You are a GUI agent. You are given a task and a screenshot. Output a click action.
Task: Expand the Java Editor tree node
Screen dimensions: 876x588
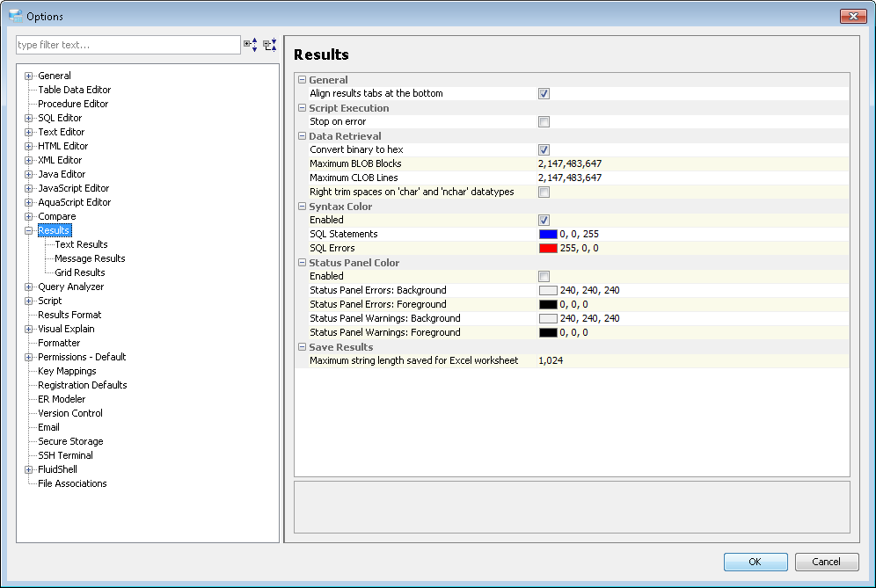[x=28, y=174]
